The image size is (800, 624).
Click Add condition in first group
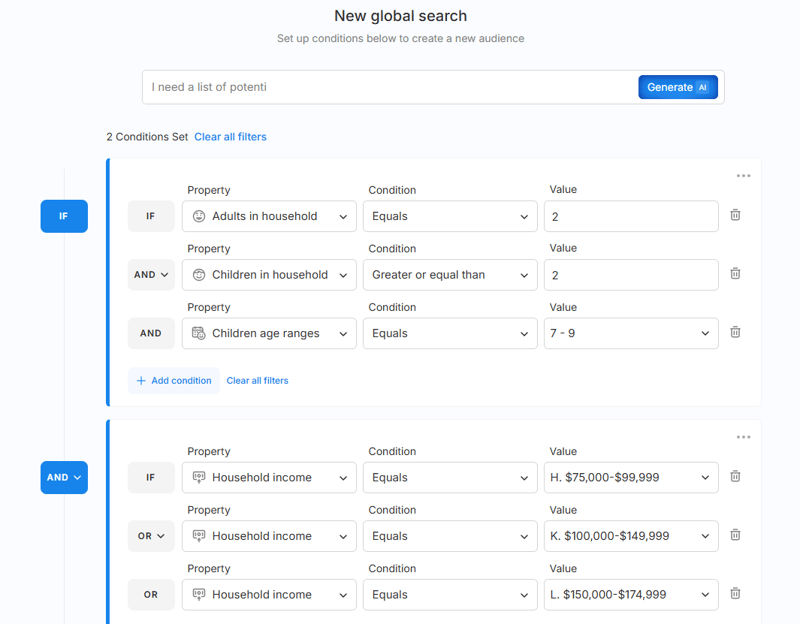point(173,381)
